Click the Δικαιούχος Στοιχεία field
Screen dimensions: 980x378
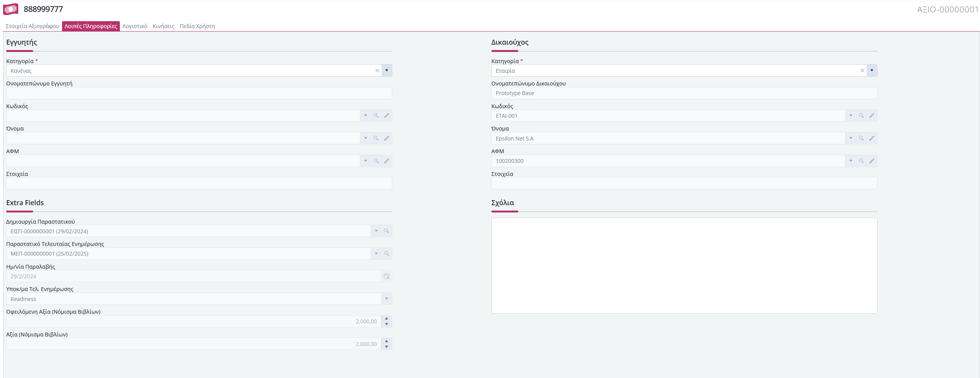[684, 183]
